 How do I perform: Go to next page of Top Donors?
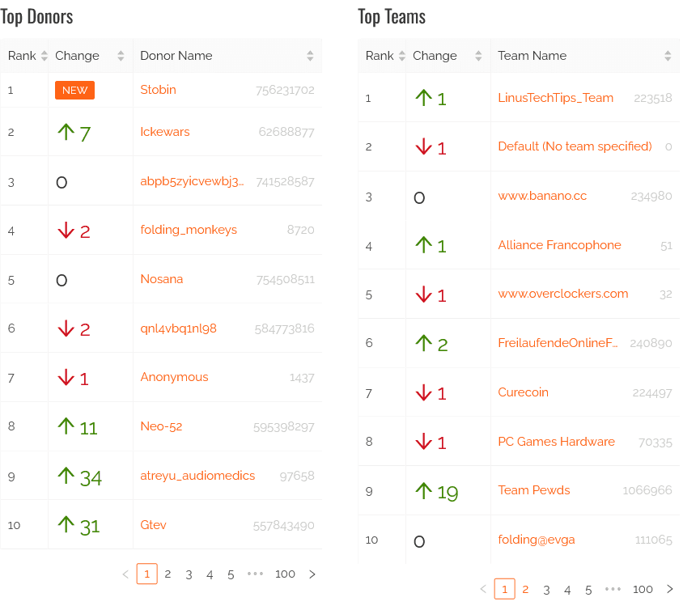[x=312, y=574]
